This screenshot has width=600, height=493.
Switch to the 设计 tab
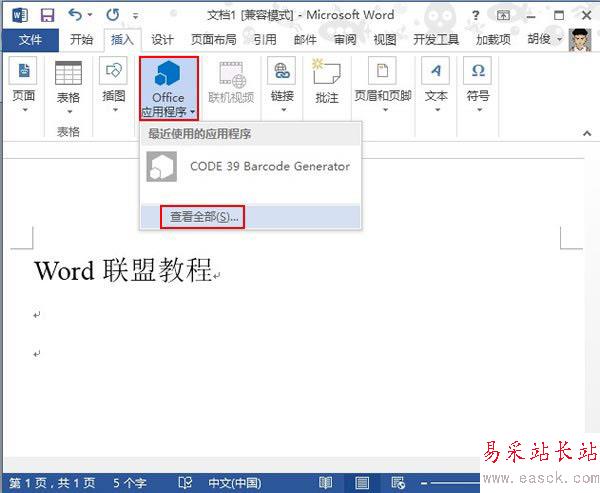(162, 40)
